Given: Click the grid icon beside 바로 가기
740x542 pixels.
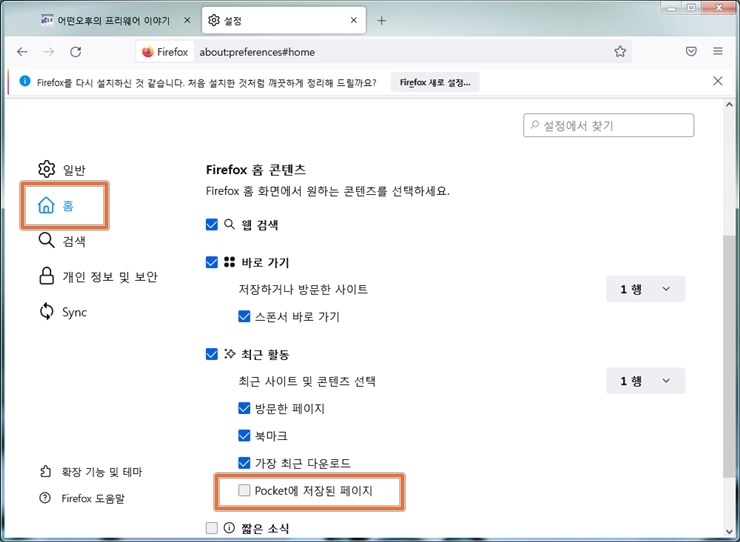Looking at the screenshot, I should pyautogui.click(x=229, y=262).
